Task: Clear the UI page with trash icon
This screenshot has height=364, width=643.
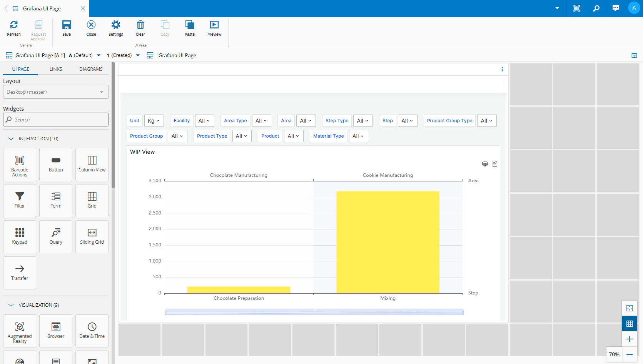Action: 140,25
